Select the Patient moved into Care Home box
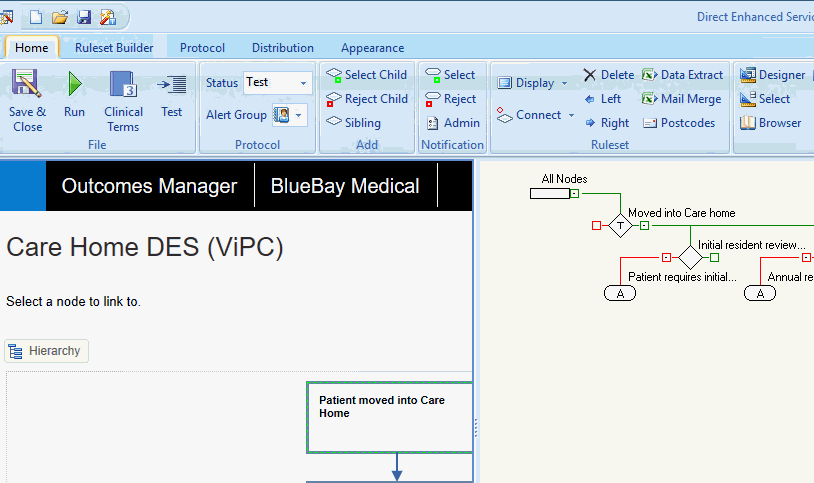 point(389,417)
